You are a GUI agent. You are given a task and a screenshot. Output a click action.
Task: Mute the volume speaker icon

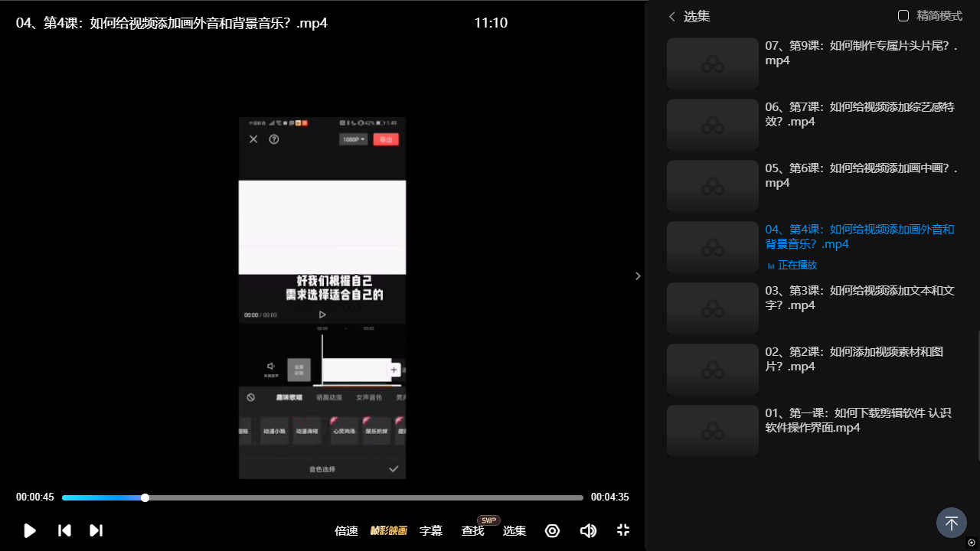(588, 530)
